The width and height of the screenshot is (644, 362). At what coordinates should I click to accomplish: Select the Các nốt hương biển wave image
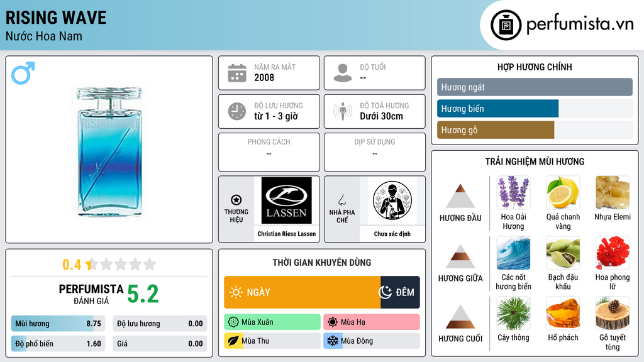pos(513,253)
